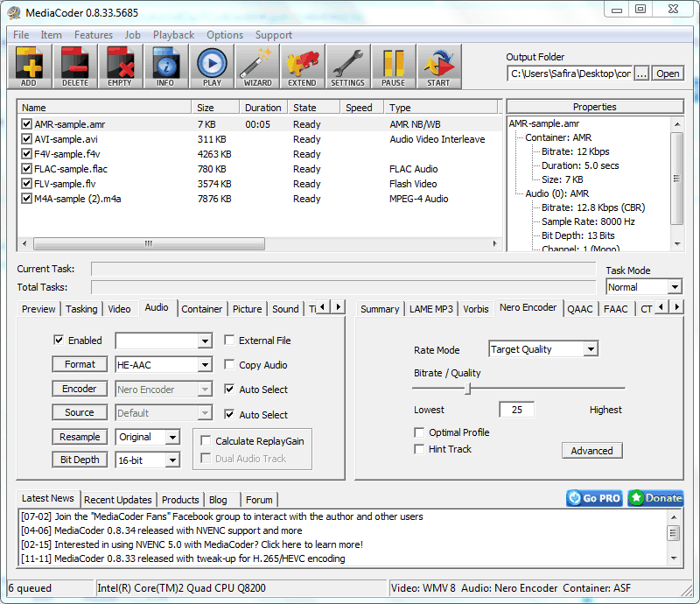The width and height of the screenshot is (700, 604).
Task: Click the Open output folder button
Action: [668, 74]
